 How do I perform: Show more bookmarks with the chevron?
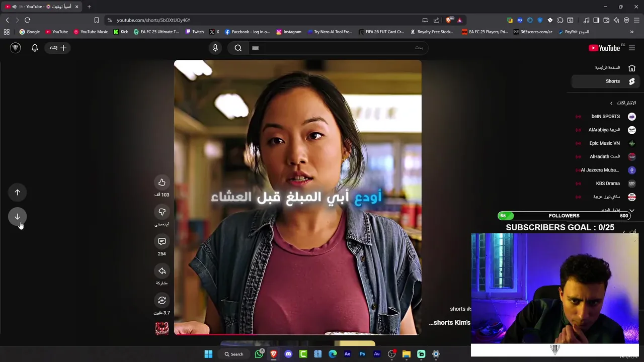point(632,32)
